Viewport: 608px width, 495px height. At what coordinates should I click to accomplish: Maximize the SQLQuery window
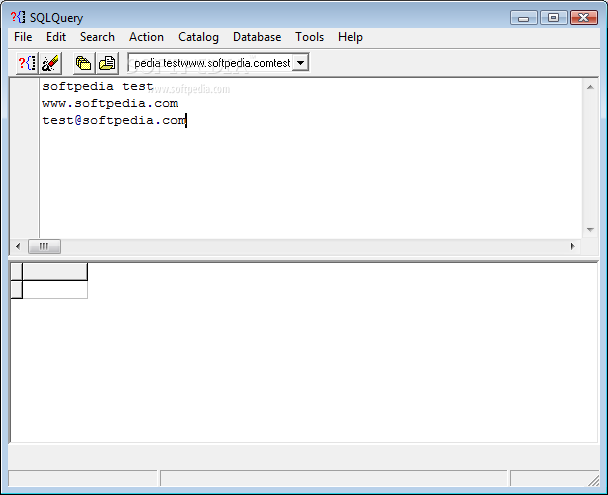click(553, 18)
